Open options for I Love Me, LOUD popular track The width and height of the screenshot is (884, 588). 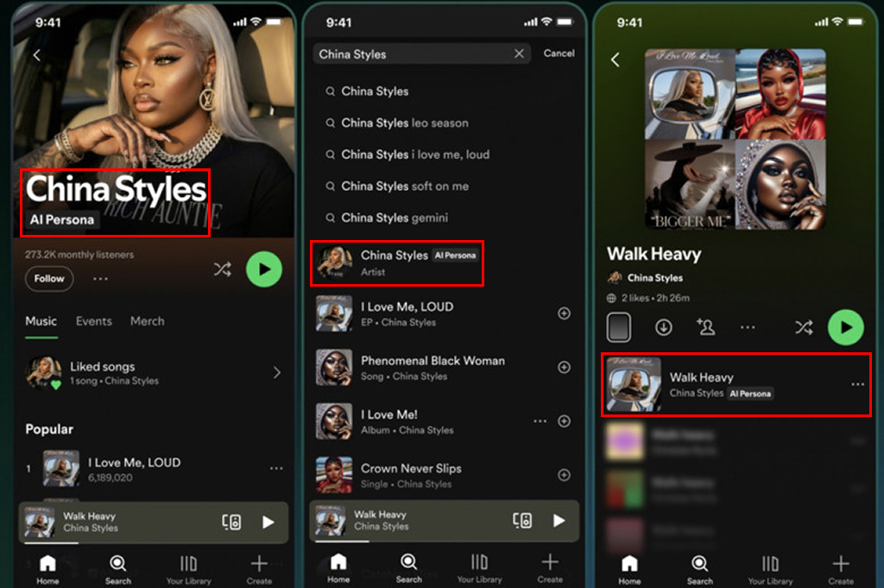click(x=276, y=469)
